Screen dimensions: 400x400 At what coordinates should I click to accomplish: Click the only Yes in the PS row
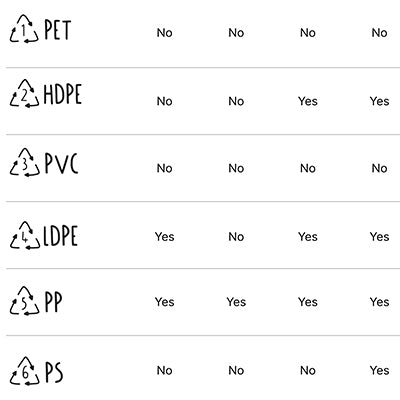(x=379, y=370)
